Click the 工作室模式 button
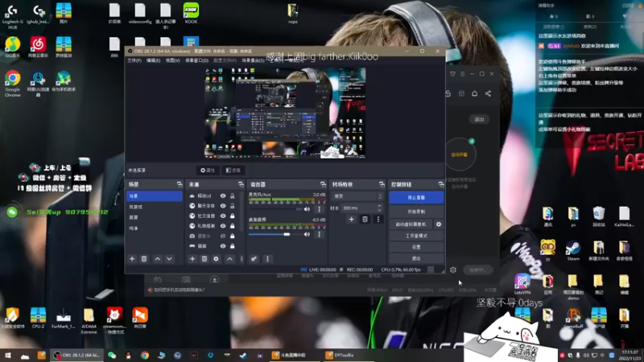 (x=416, y=236)
